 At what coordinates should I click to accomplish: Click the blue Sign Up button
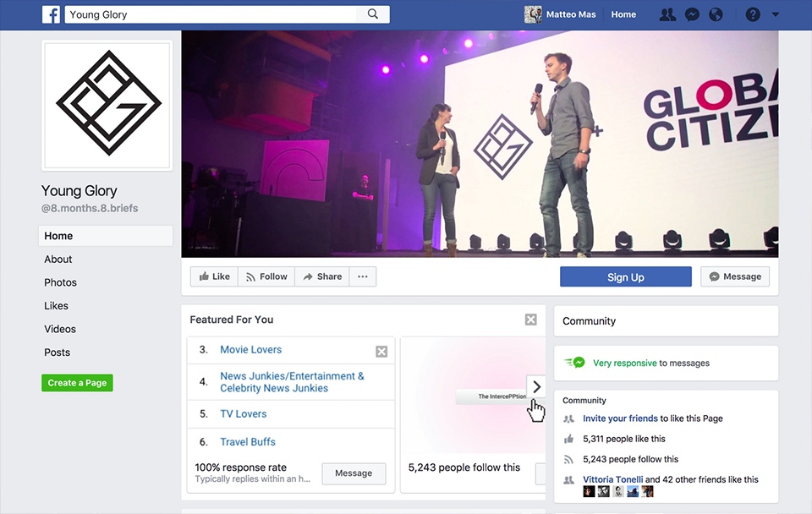tap(625, 277)
